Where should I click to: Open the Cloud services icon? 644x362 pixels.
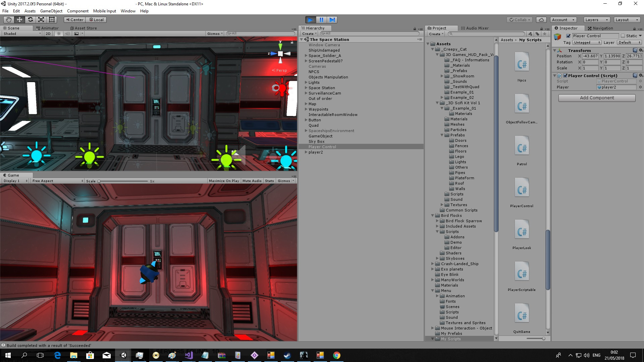pos(541,20)
